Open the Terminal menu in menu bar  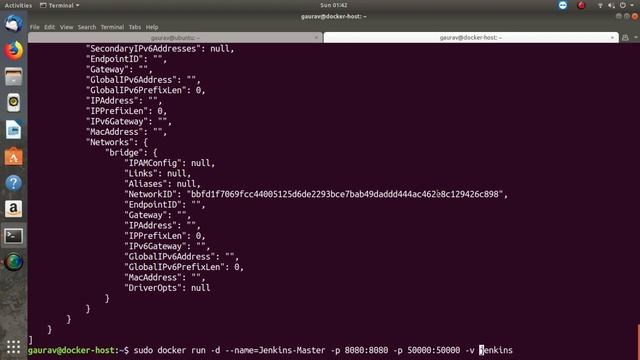pos(112,27)
